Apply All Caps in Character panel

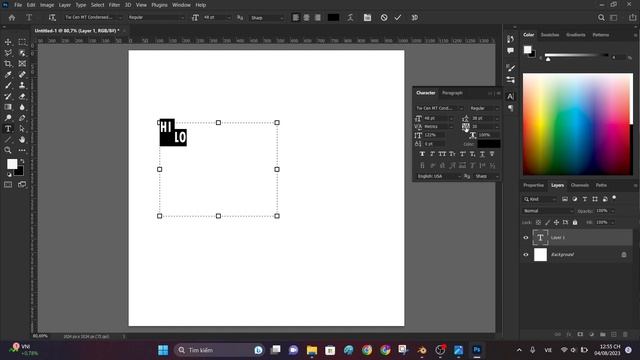point(442,154)
